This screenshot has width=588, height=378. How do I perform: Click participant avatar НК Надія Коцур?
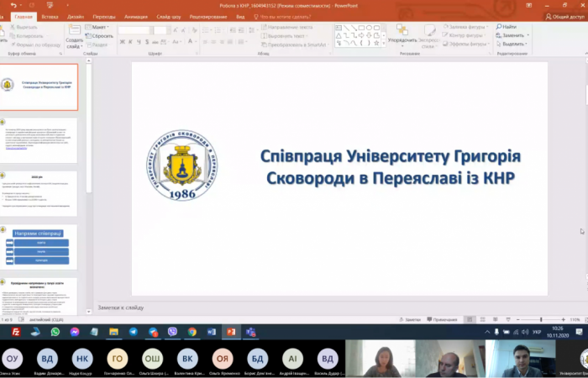[82, 359]
